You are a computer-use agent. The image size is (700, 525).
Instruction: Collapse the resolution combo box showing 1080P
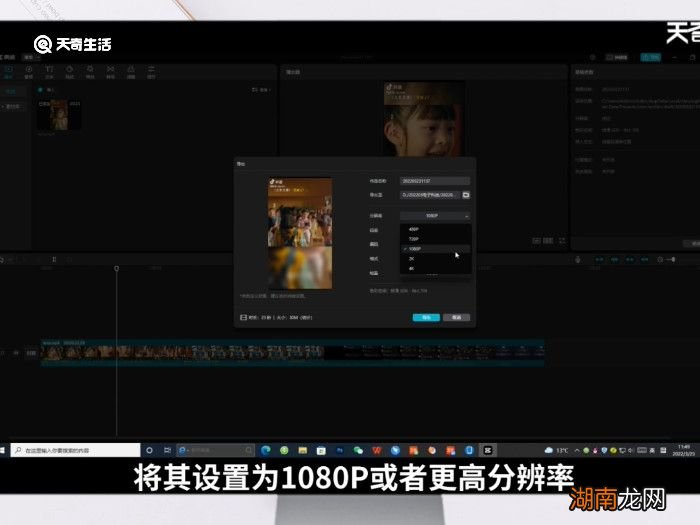coord(435,216)
